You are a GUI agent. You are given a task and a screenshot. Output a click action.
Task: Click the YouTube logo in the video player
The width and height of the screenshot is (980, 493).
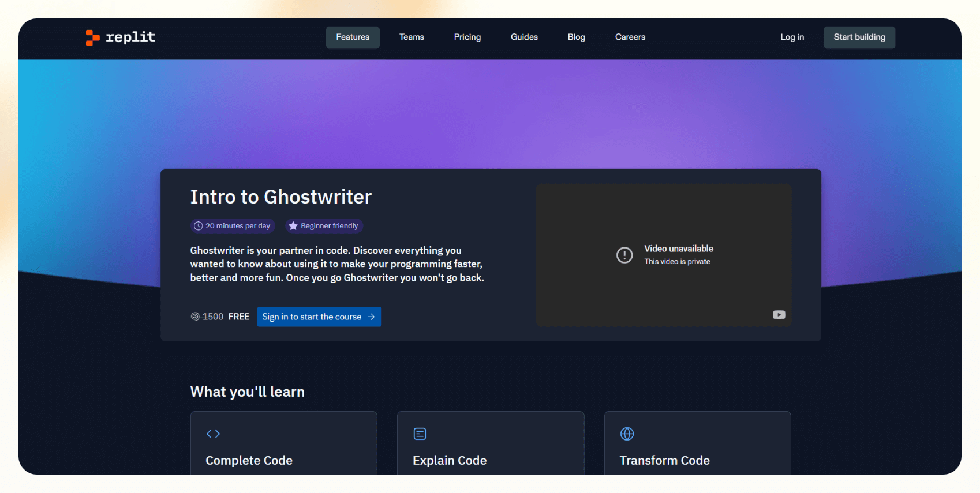tap(779, 315)
